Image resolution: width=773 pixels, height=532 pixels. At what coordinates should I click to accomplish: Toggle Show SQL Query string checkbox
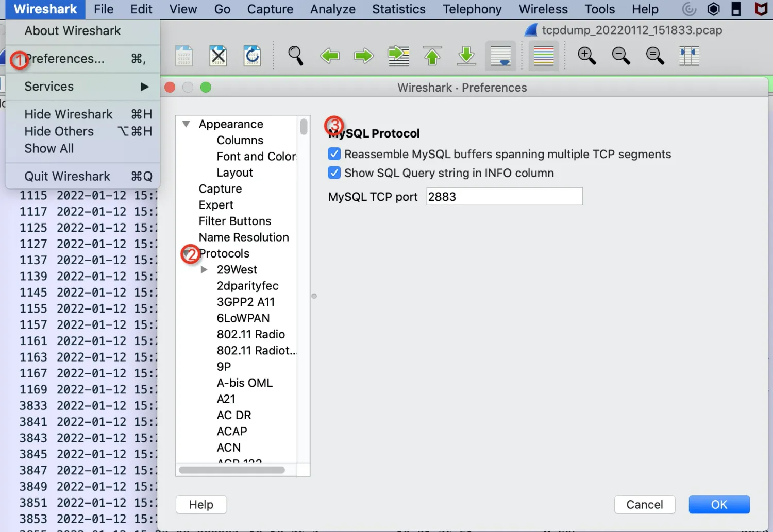click(334, 173)
